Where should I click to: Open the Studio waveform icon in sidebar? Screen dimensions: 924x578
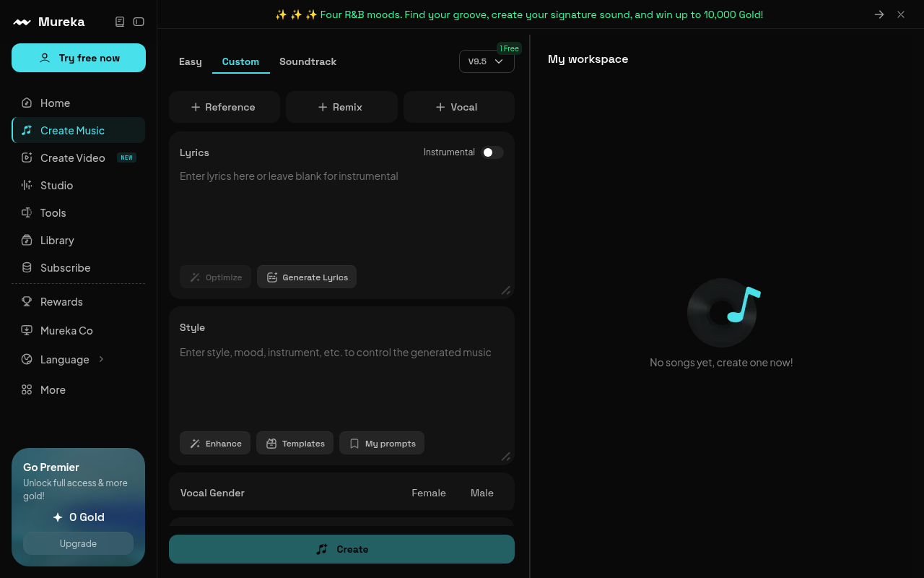coord(27,185)
